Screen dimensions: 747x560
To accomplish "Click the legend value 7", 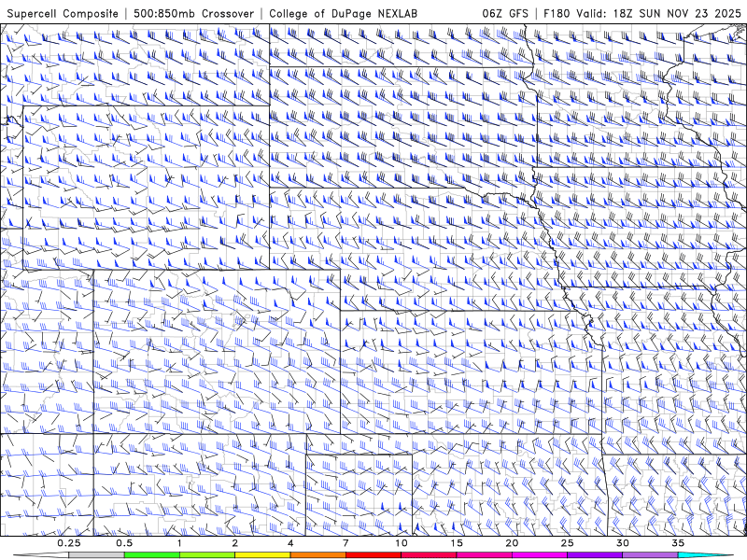I will coord(345,543).
